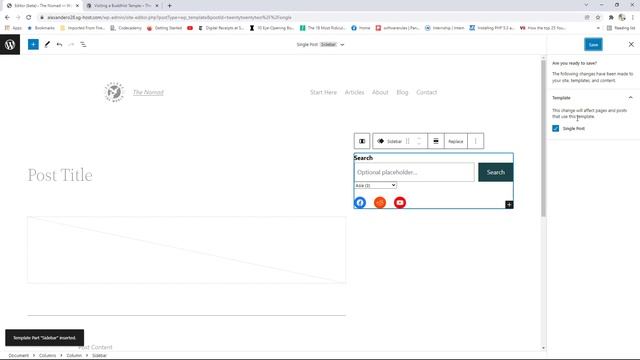Image resolution: width=640 pixels, height=360 pixels.
Task: Open the WordPress logo navigation menu
Action: tap(10, 44)
